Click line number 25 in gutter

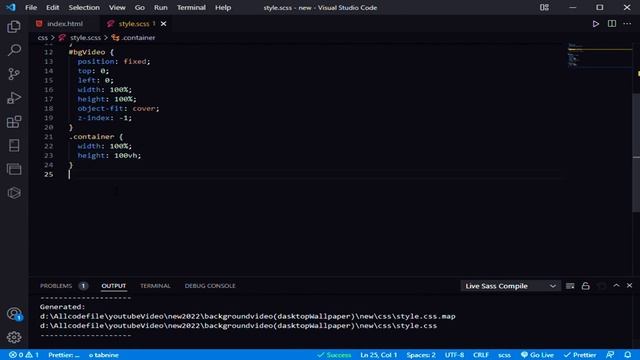49,174
